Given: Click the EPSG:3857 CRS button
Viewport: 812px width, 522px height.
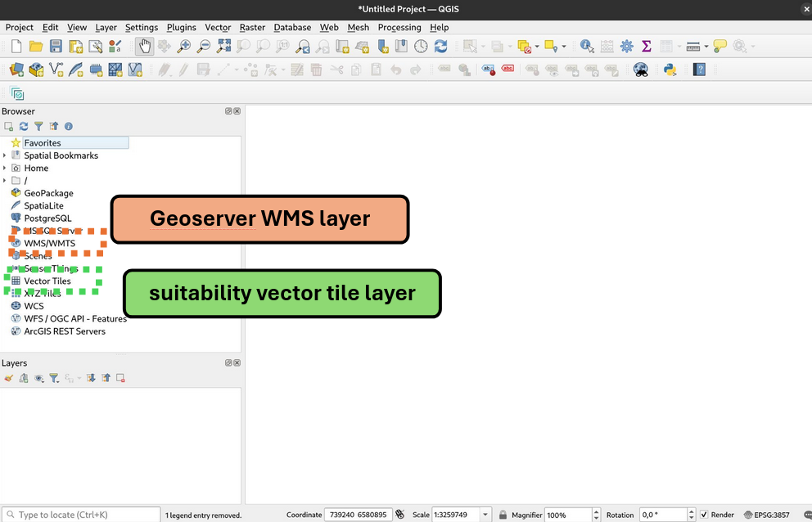Looking at the screenshot, I should point(768,515).
